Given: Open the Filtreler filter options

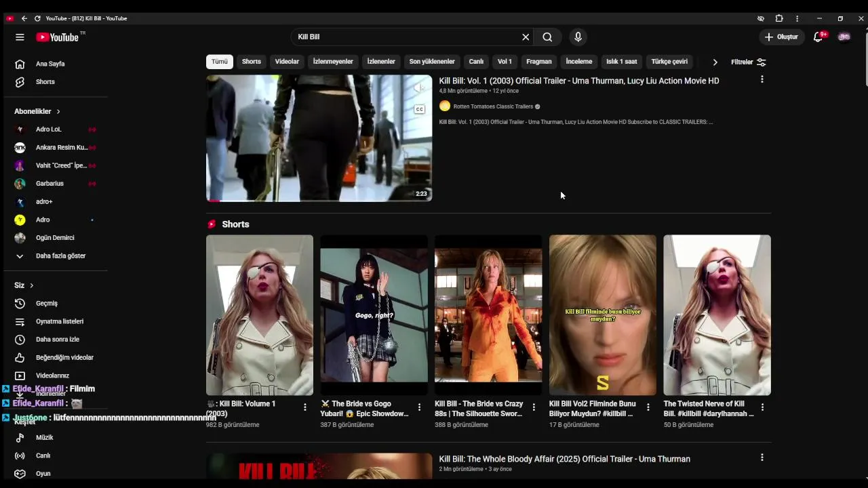Looking at the screenshot, I should (749, 62).
